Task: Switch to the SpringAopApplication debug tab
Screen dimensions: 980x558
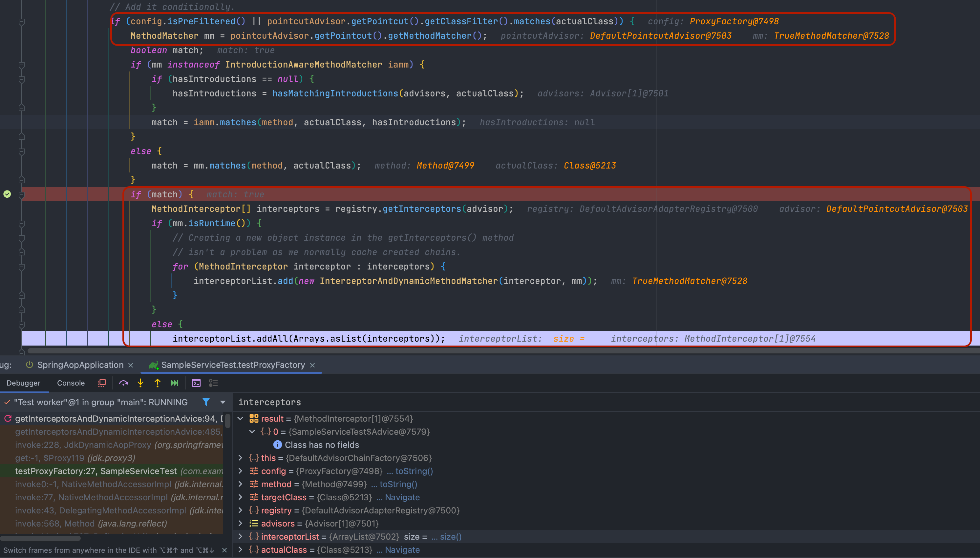Action: coord(80,365)
